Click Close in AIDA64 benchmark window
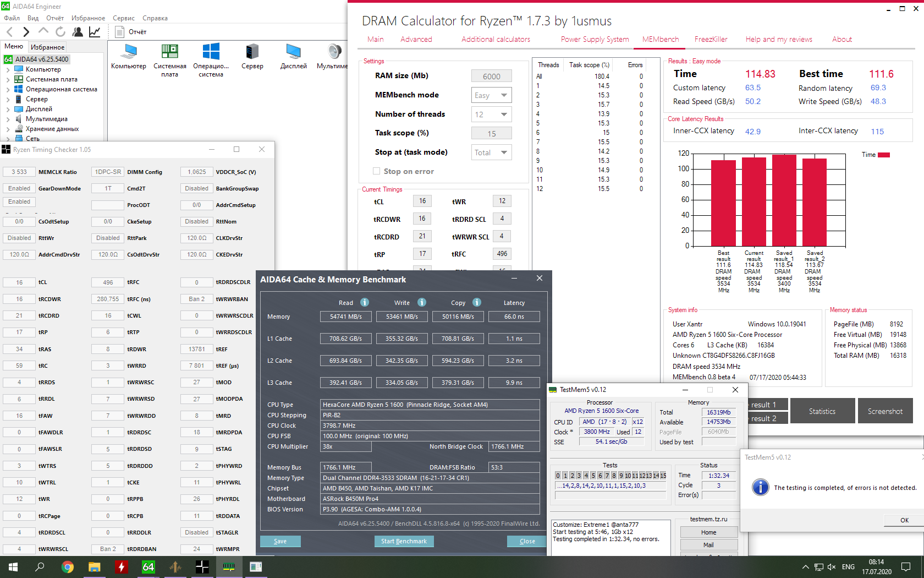The image size is (924, 578). point(527,541)
